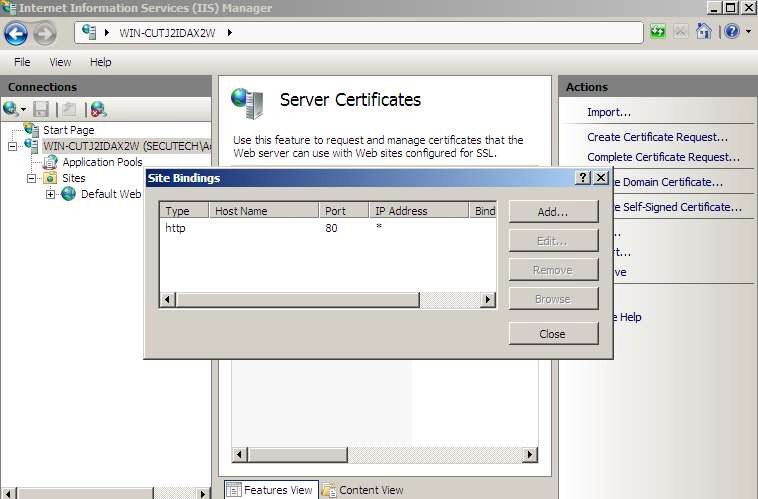758x499 pixels.
Task: Click Create New Connection globe icon
Action: pyautogui.click(x=10, y=109)
